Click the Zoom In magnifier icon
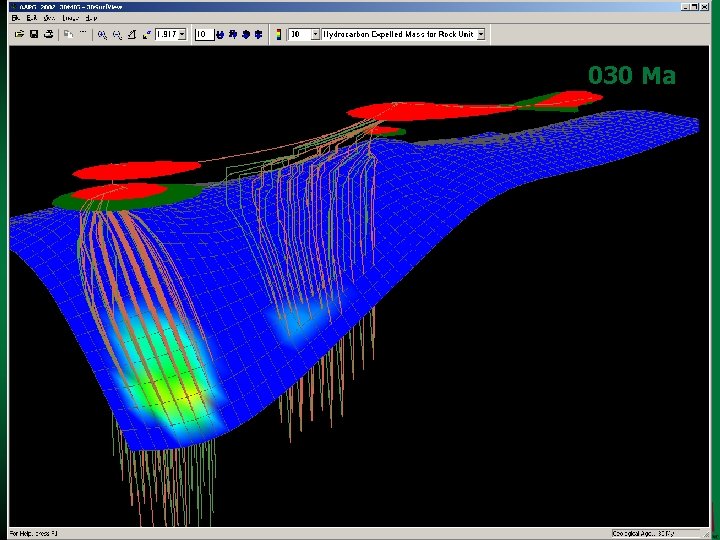 [x=103, y=34]
